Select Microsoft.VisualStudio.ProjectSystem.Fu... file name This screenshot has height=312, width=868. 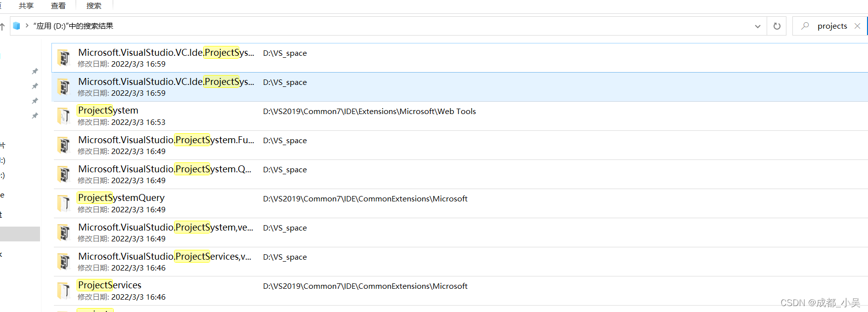tap(166, 140)
